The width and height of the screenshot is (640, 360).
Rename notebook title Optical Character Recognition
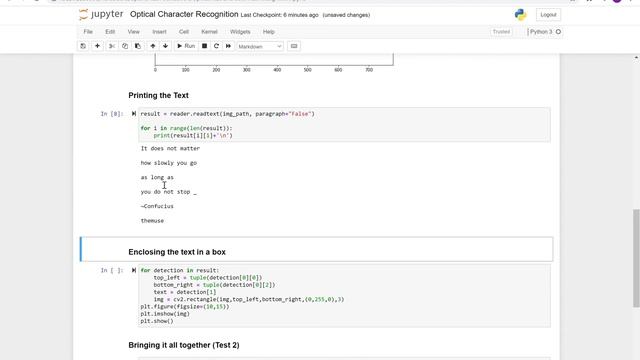tap(184, 14)
